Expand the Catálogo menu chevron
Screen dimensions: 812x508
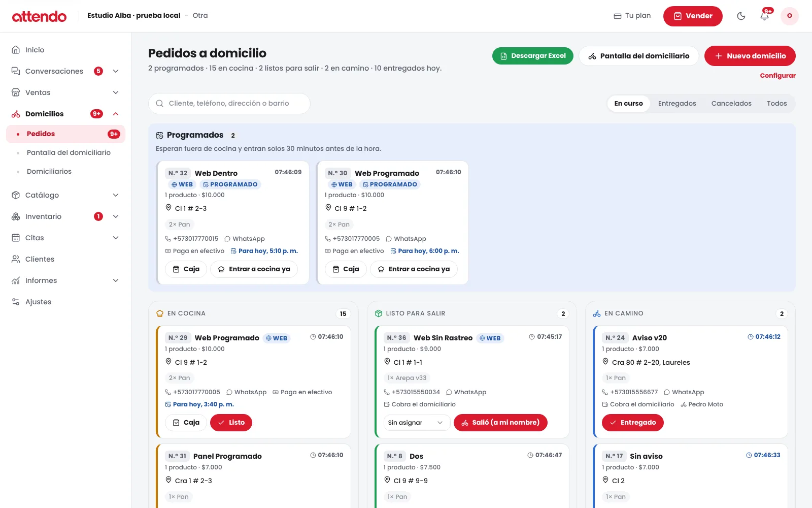(116, 195)
